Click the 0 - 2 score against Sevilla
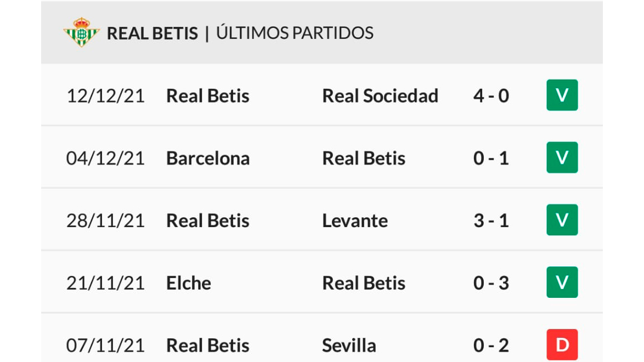 click(x=491, y=346)
